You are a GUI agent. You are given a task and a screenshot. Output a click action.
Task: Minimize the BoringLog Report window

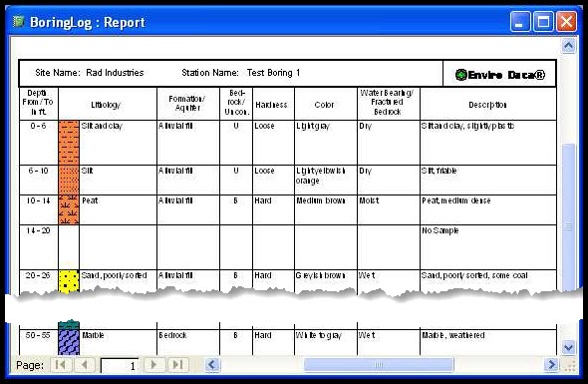coord(520,21)
